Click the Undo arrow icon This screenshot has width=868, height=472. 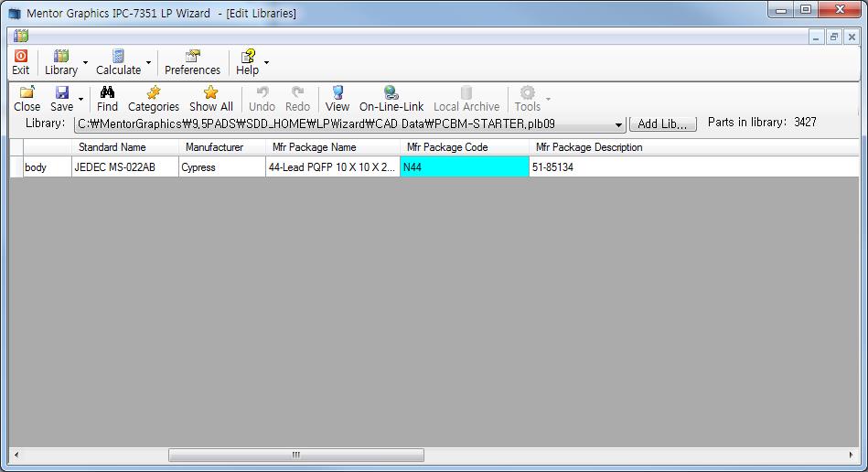262,92
